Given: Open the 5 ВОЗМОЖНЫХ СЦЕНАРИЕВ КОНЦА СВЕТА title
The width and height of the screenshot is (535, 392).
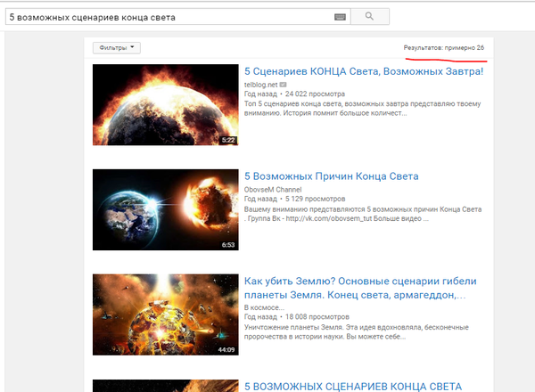Looking at the screenshot, I should coord(353,386).
